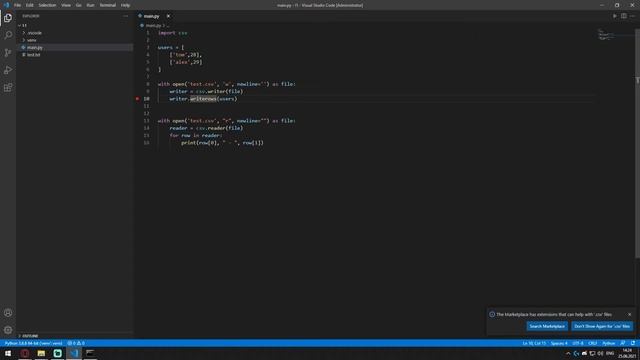Open the volume control in system tray
This screenshot has width=640, height=360.
pos(600,353)
